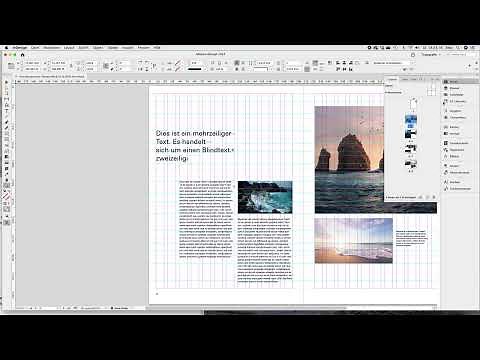The image size is (480, 360).
Task: Select the Direct Selection tool in the toolbox
Action: coord(6,88)
